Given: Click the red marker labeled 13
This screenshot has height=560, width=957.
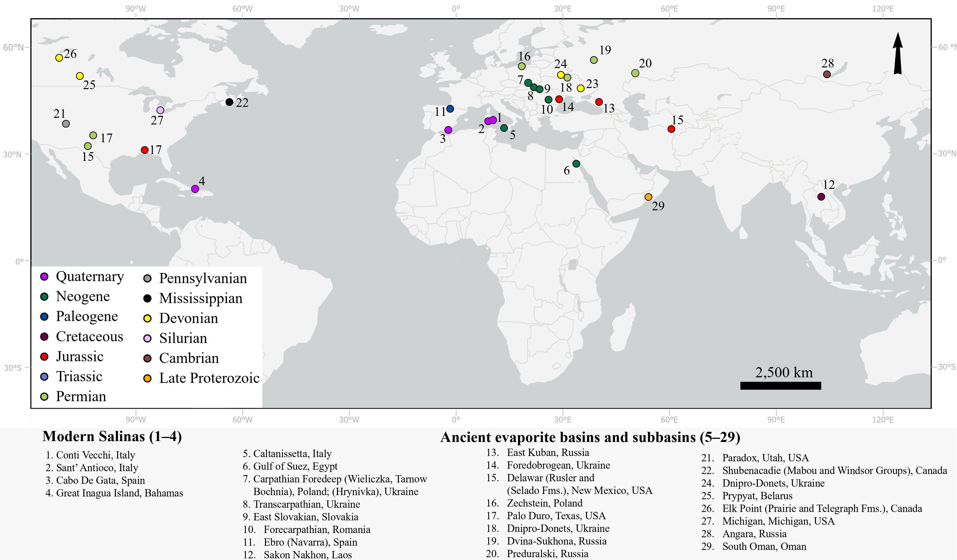Looking at the screenshot, I should (599, 102).
